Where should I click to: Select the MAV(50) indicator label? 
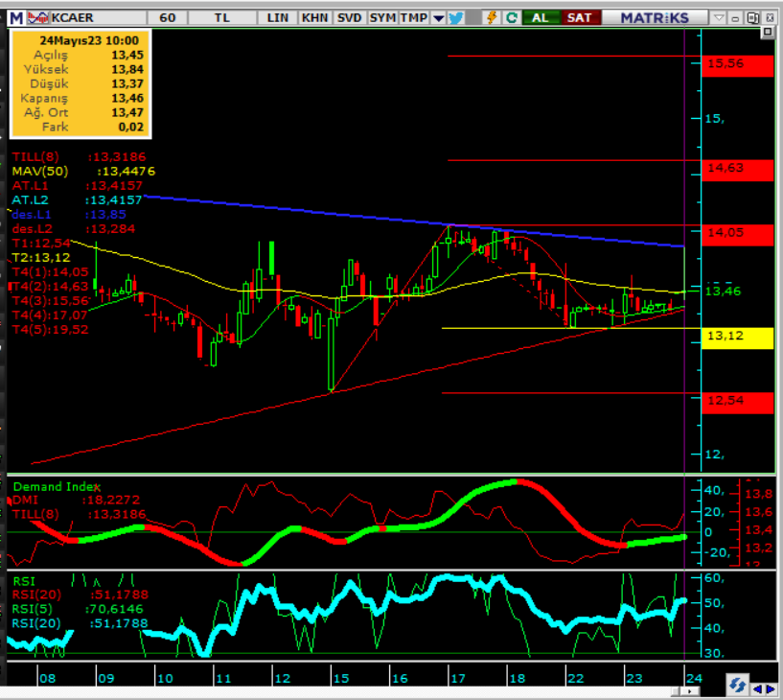click(x=83, y=172)
